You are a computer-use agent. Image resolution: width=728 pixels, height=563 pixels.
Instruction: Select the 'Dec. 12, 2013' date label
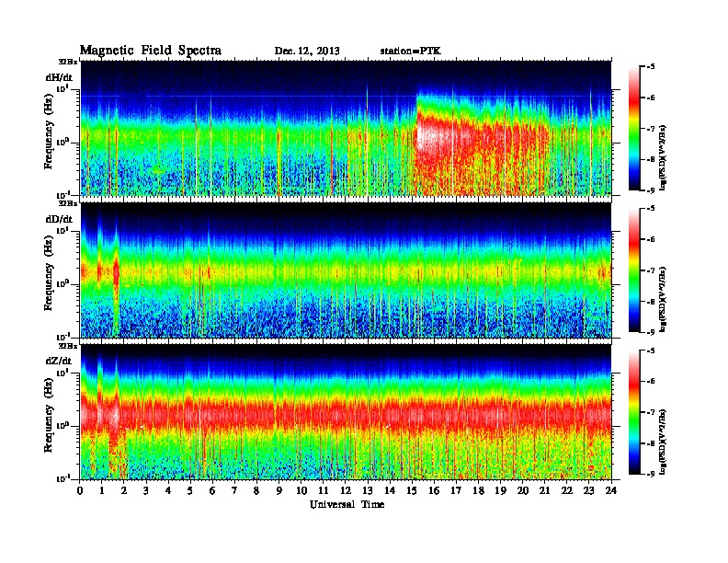coord(307,51)
